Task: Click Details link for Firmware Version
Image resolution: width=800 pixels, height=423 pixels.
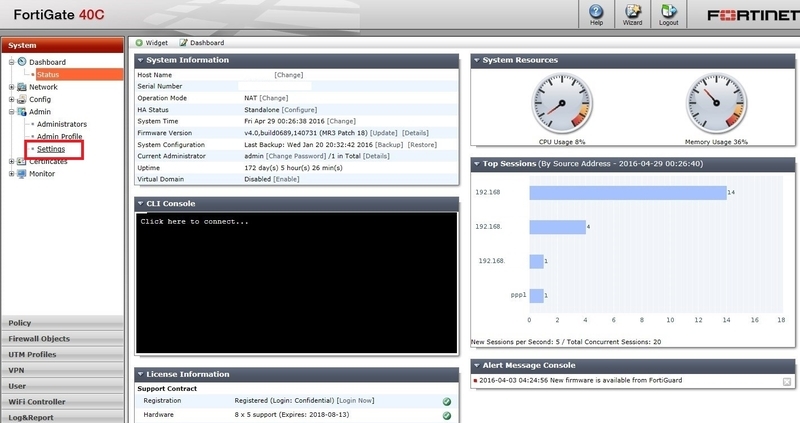Action: point(415,133)
